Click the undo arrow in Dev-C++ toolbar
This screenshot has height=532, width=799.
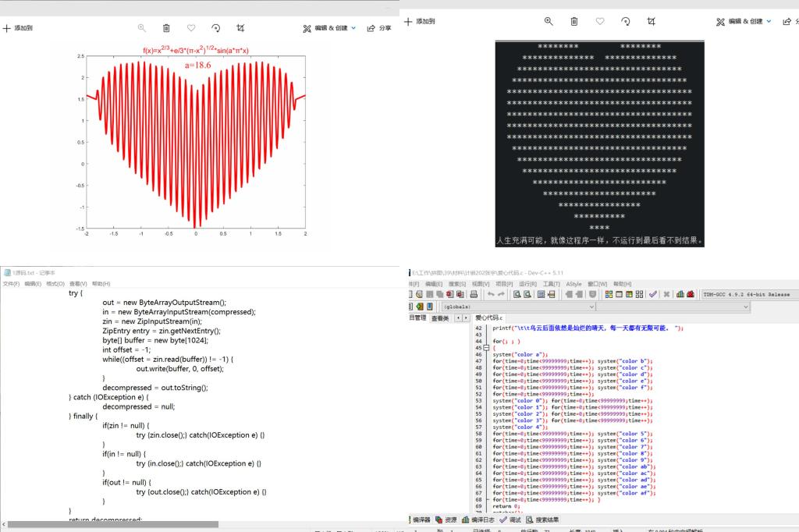491,294
